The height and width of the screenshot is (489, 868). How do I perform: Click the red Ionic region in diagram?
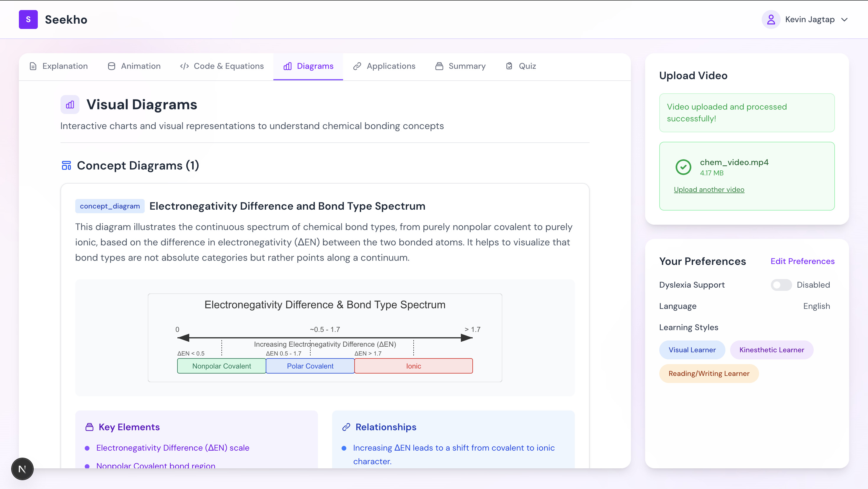click(x=413, y=366)
